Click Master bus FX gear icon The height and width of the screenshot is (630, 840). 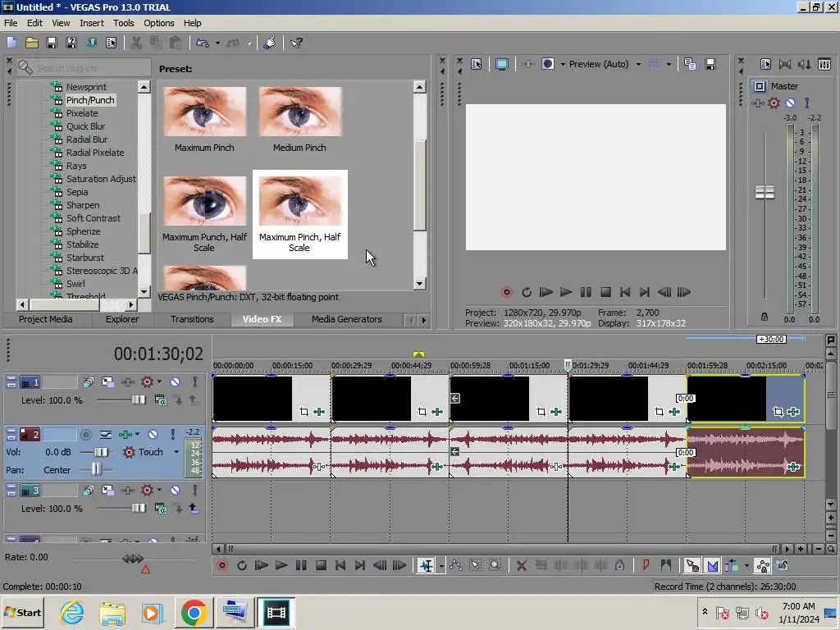[x=774, y=103]
